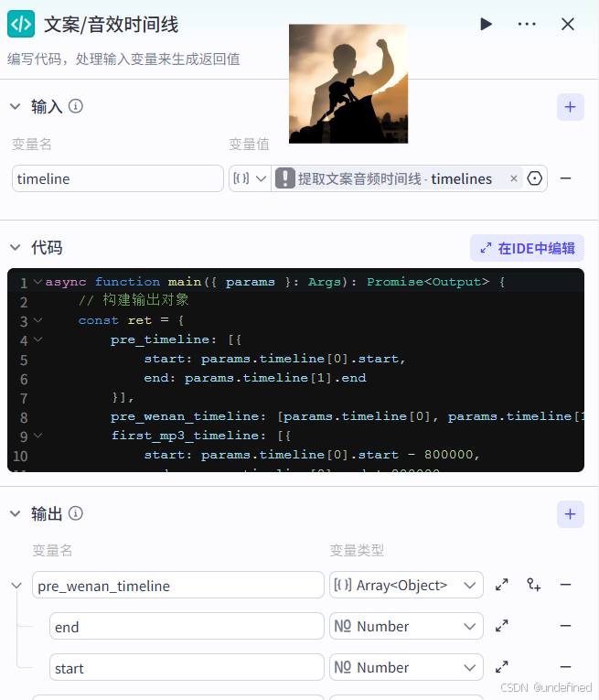Fold code at line 1
Viewport: 599px width, 700px height.
pyautogui.click(x=38, y=282)
